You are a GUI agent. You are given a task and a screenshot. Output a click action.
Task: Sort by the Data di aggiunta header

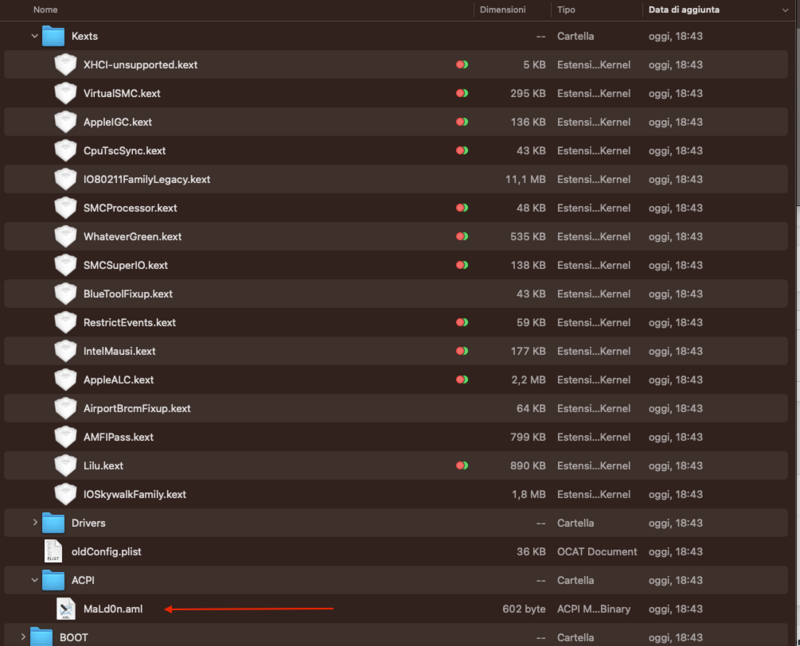[682, 9]
